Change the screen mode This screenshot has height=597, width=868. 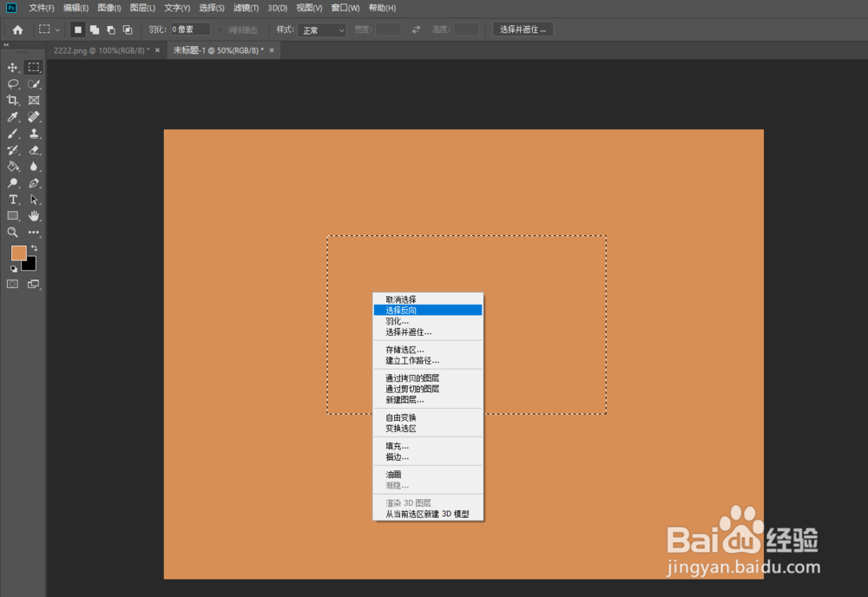[34, 284]
